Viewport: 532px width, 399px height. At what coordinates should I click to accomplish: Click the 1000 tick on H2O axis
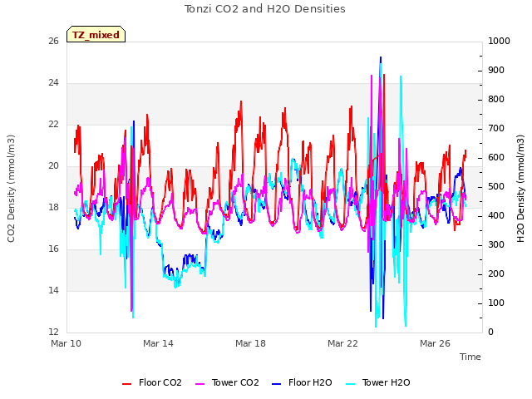pos(499,42)
